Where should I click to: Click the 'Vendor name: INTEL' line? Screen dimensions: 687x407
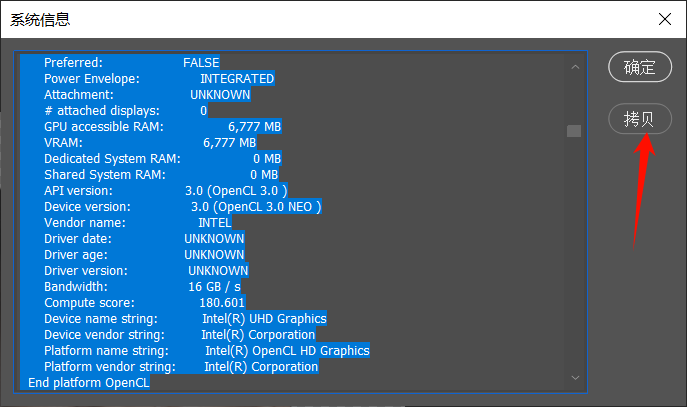(137, 222)
